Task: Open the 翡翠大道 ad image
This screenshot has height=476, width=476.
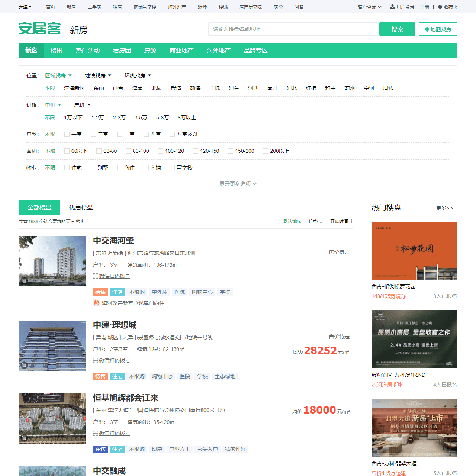Action: pos(414,428)
